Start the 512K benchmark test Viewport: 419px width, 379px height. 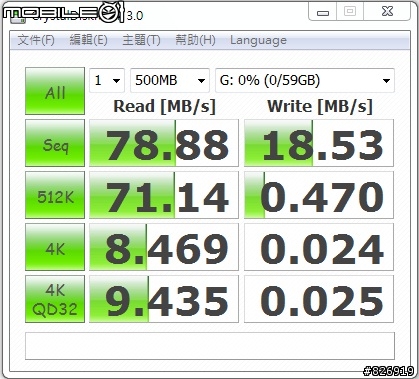pos(55,195)
